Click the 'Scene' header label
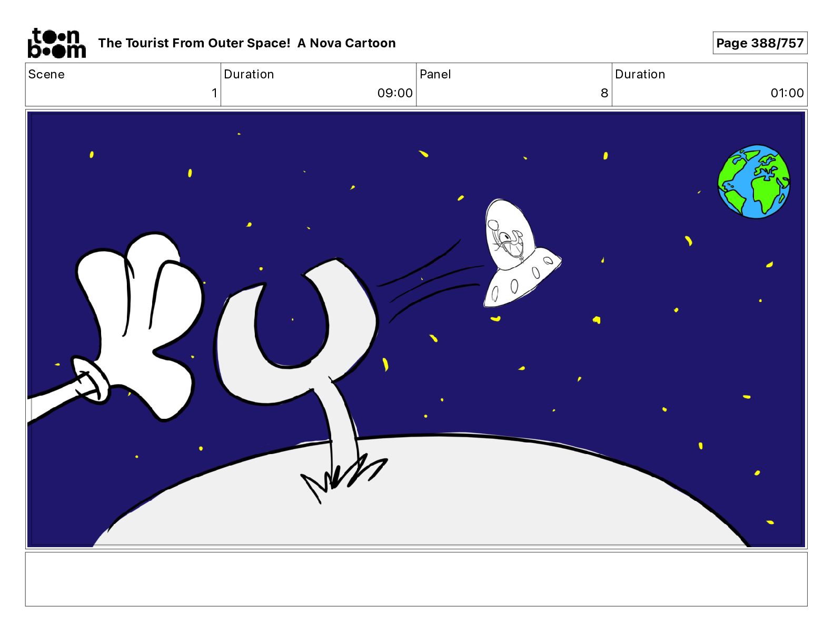 click(x=46, y=74)
